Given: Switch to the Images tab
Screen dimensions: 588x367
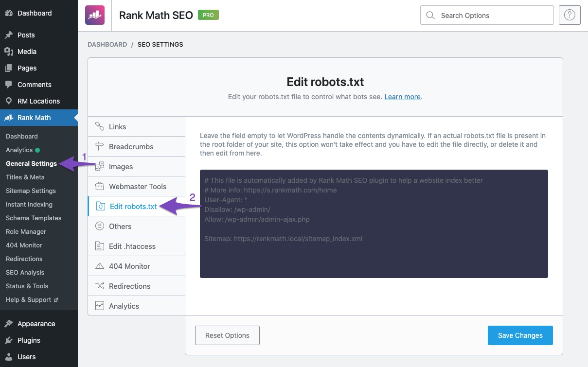Looking at the screenshot, I should point(136,166).
